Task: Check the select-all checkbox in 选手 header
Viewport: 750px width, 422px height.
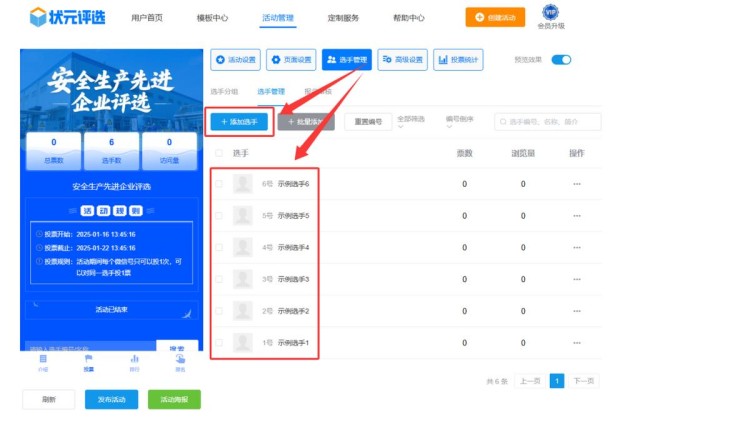Action: [219, 153]
